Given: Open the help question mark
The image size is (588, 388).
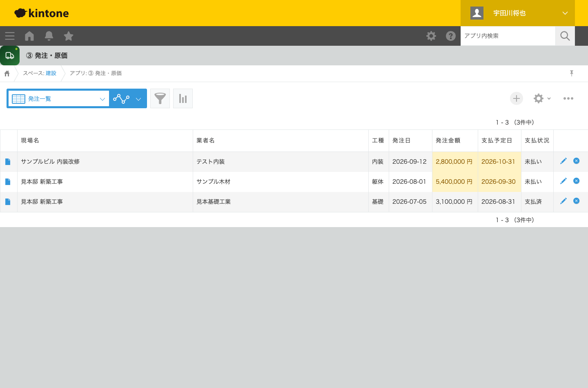Looking at the screenshot, I should [x=451, y=36].
